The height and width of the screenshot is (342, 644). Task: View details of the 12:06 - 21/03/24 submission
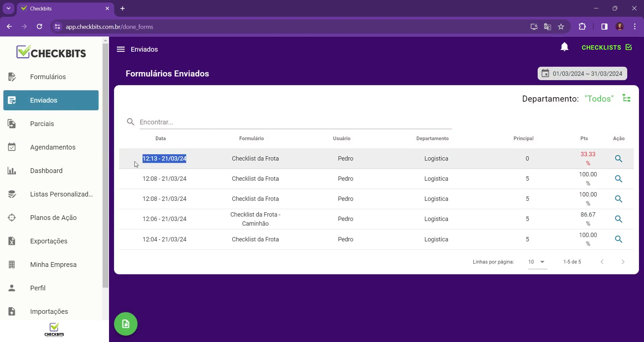coord(619,219)
